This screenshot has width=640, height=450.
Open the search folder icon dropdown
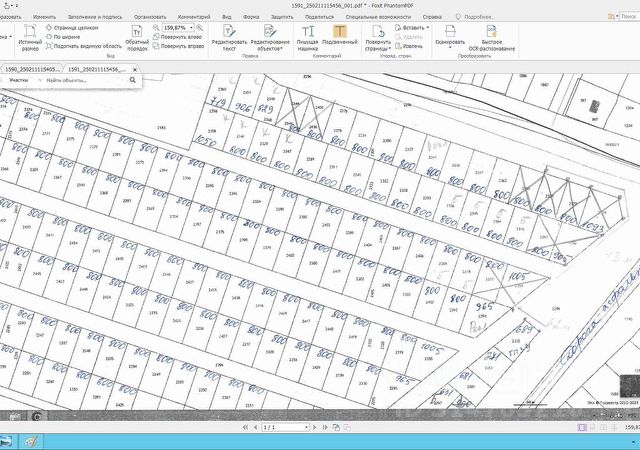tap(613, 16)
